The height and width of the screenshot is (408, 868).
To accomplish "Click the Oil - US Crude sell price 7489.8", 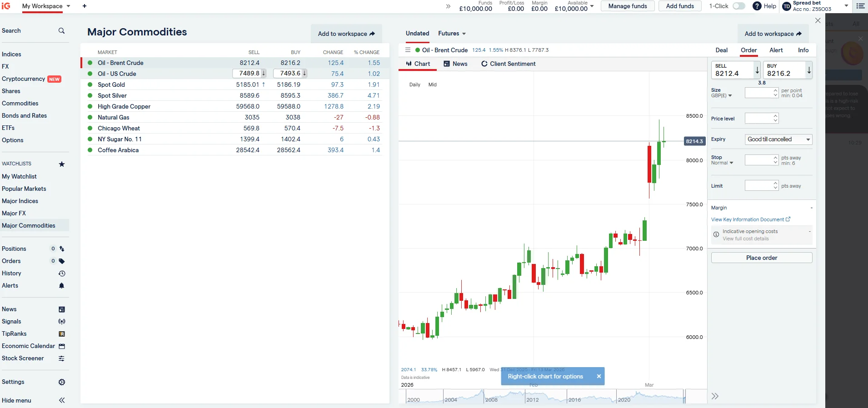I will coord(249,74).
